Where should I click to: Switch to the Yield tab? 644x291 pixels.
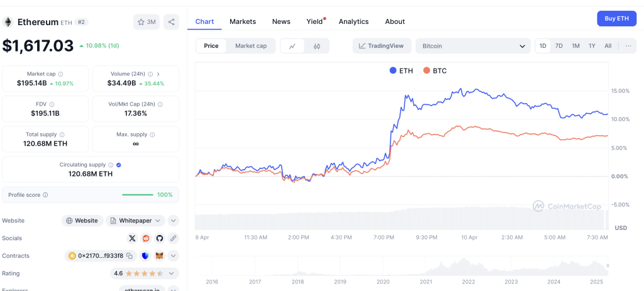(x=314, y=21)
